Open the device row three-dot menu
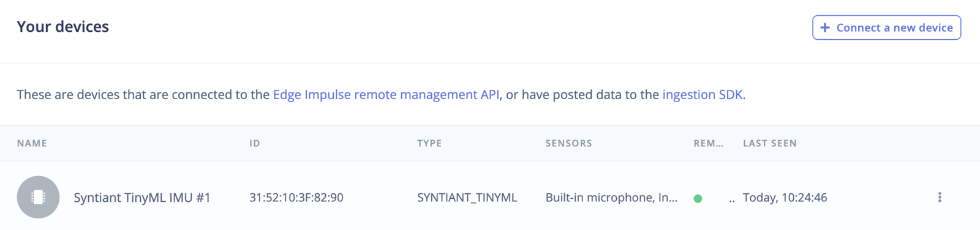Viewport: 980px width, 230px height. (940, 197)
